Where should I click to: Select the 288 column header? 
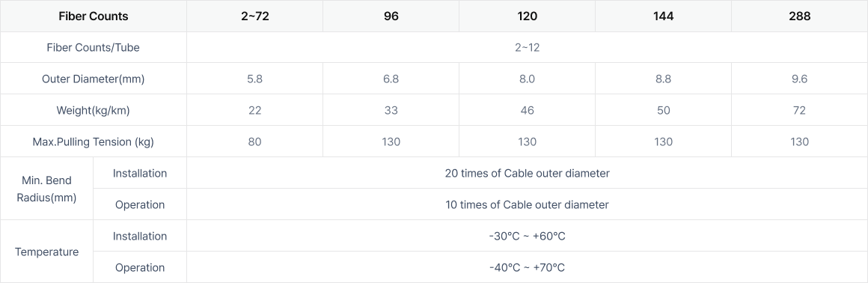coord(799,16)
